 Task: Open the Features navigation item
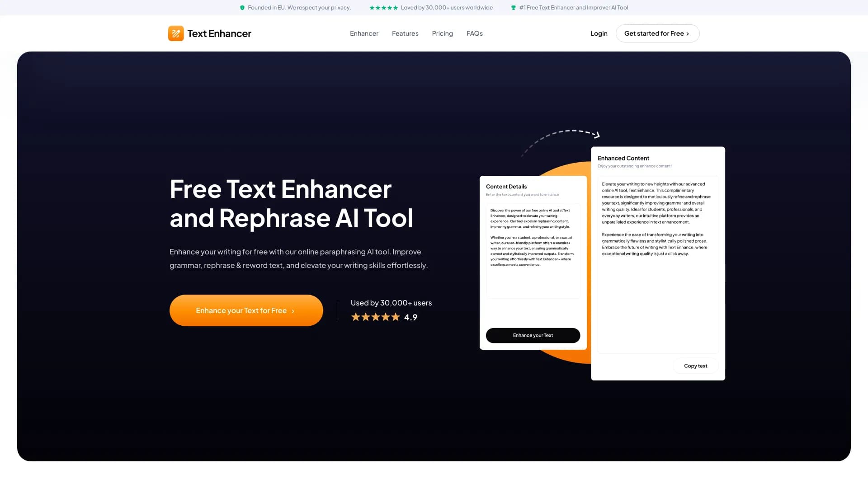tap(405, 33)
